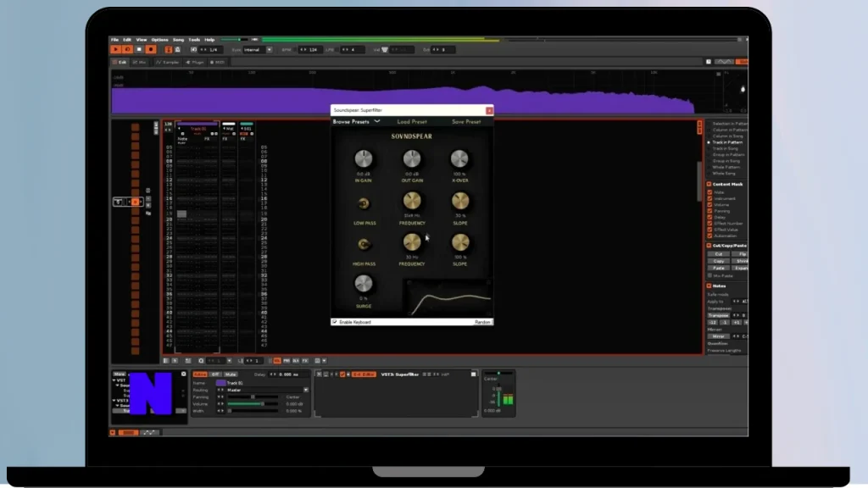Click the purple track color swatch
This screenshot has height=488, width=868.
point(221,383)
